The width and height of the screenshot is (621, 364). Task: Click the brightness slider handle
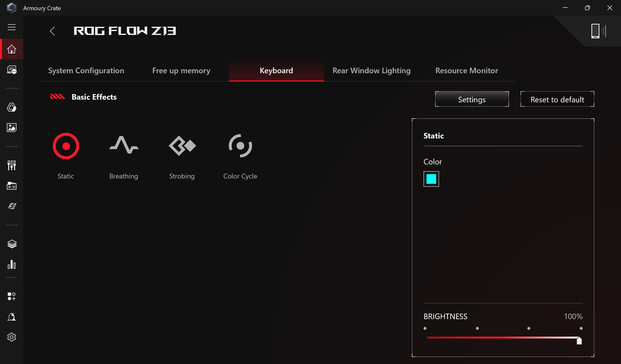(x=579, y=340)
